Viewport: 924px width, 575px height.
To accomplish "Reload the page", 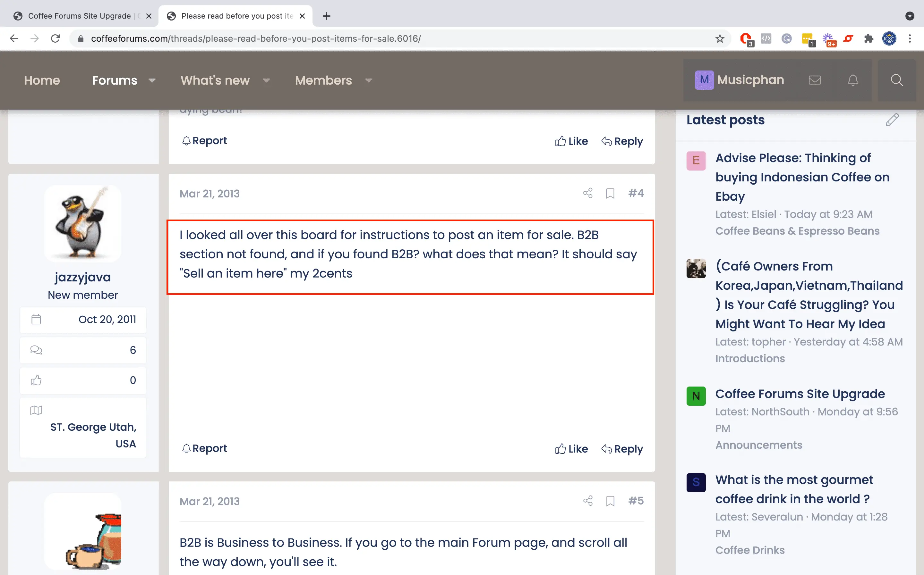I will [x=56, y=38].
